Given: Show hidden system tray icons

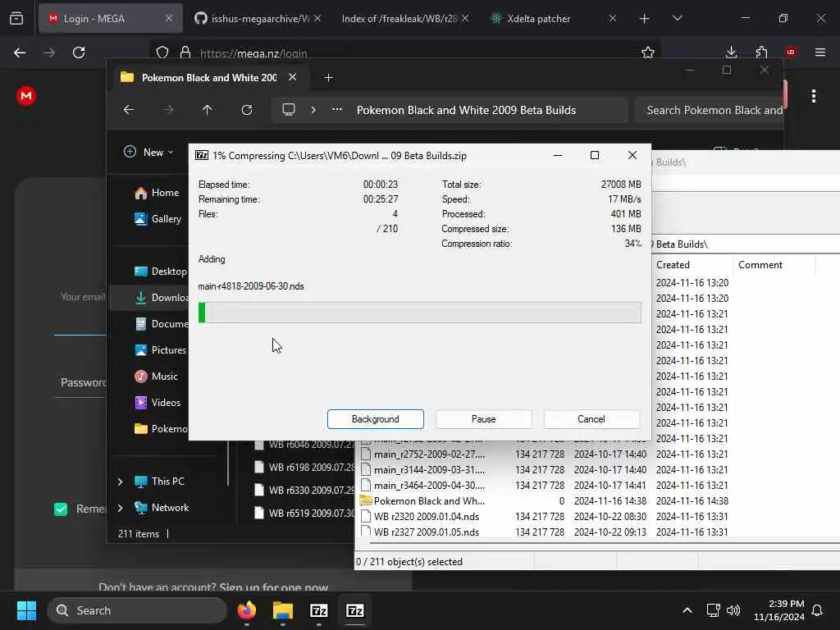Looking at the screenshot, I should [687, 610].
